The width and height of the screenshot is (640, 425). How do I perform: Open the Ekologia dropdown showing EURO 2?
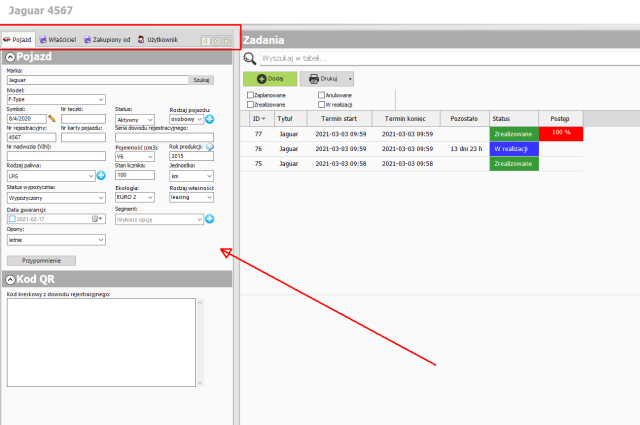tap(135, 197)
